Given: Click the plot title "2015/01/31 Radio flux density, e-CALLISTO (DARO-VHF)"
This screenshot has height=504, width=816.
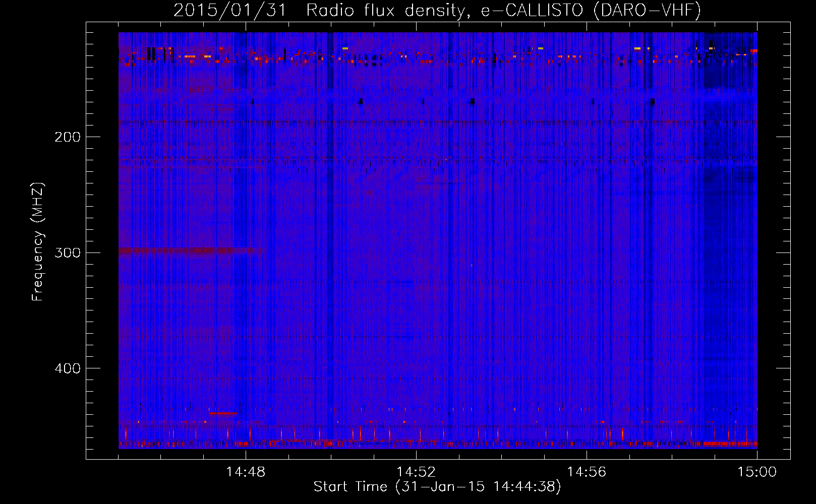Looking at the screenshot, I should pyautogui.click(x=437, y=10).
